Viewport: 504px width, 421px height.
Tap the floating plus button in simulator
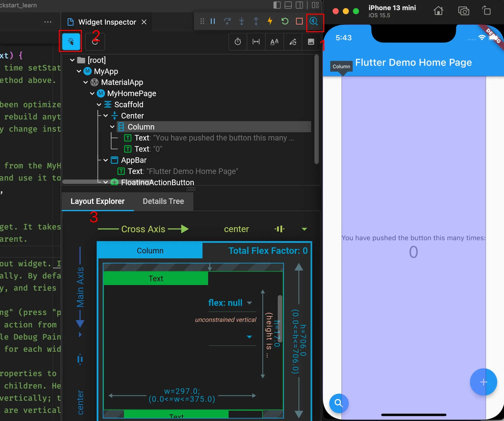[x=483, y=382]
